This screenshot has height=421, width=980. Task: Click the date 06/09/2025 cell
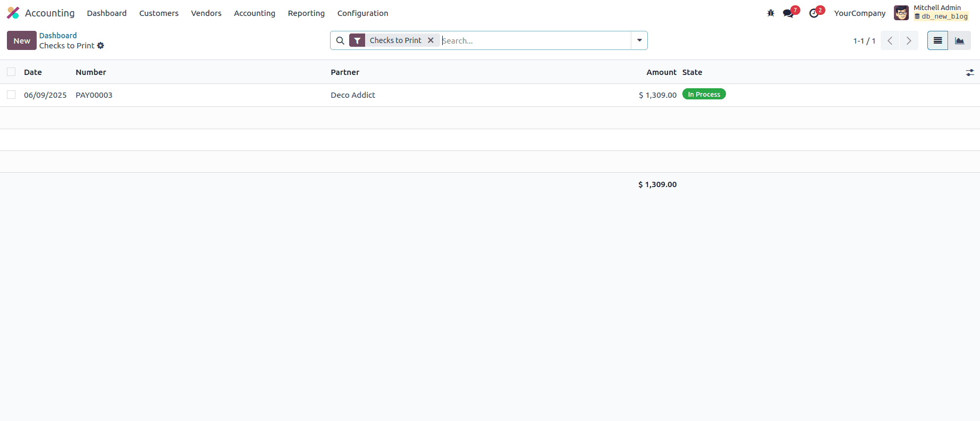pos(45,95)
